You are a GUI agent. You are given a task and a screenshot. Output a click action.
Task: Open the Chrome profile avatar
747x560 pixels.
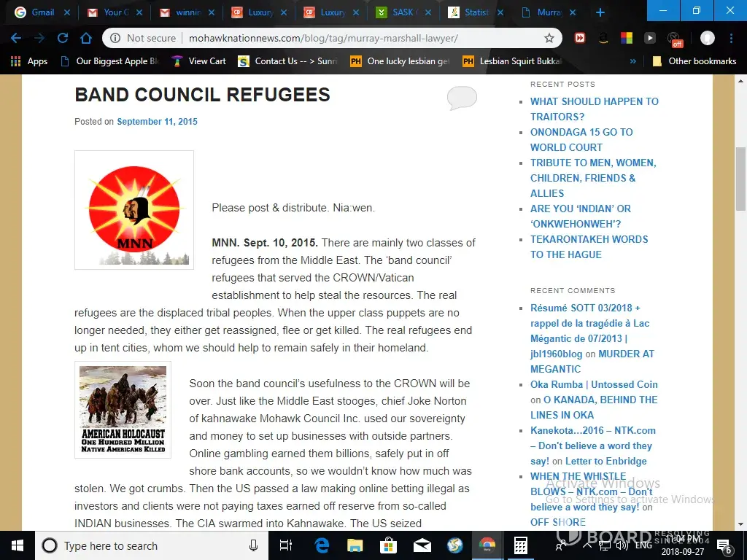click(x=708, y=38)
